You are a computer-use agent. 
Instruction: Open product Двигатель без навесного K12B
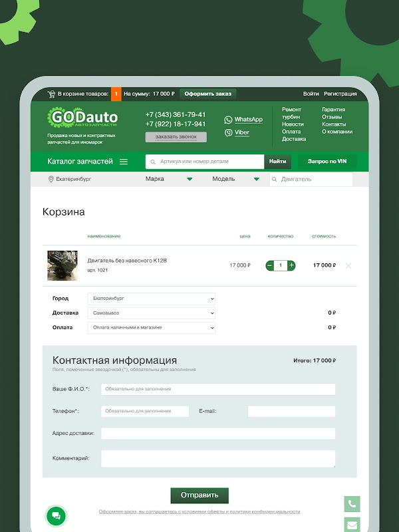click(x=127, y=261)
